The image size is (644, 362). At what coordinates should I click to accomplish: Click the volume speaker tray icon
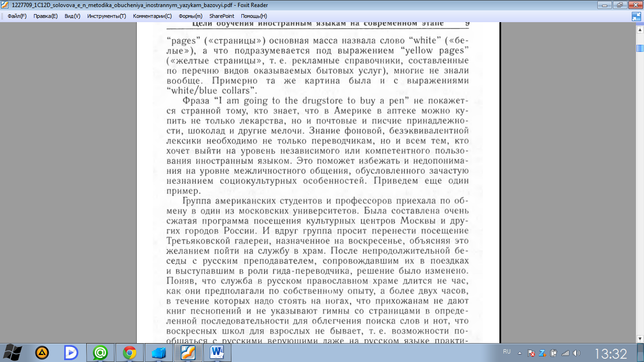coord(576,353)
